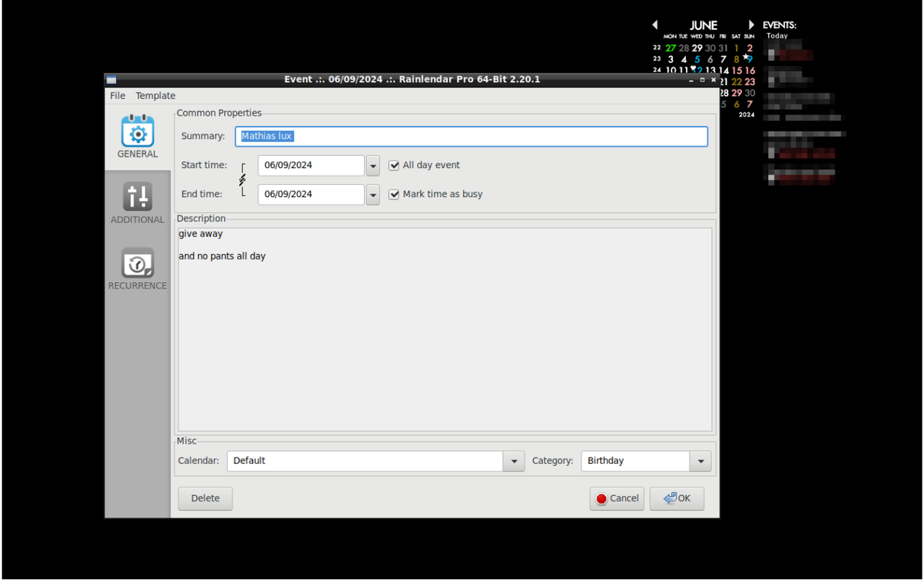Close the Event dialog with the X
The height and width of the screenshot is (580, 924).
(x=713, y=80)
